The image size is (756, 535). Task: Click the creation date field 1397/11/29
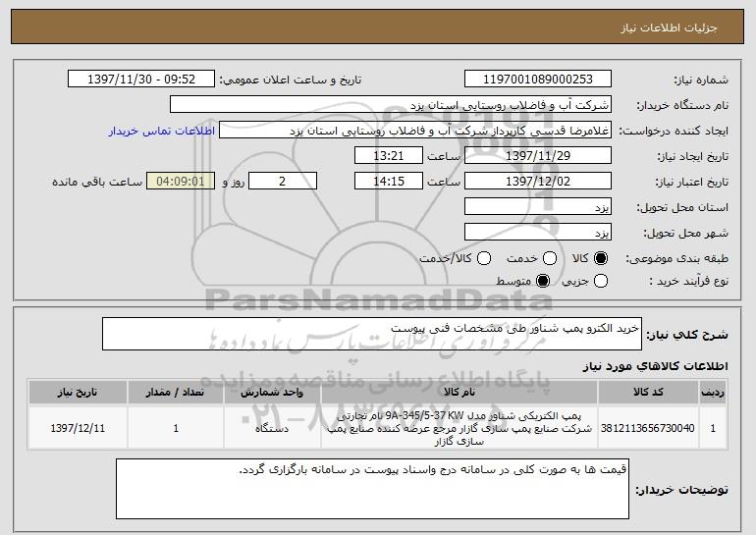coord(538,156)
